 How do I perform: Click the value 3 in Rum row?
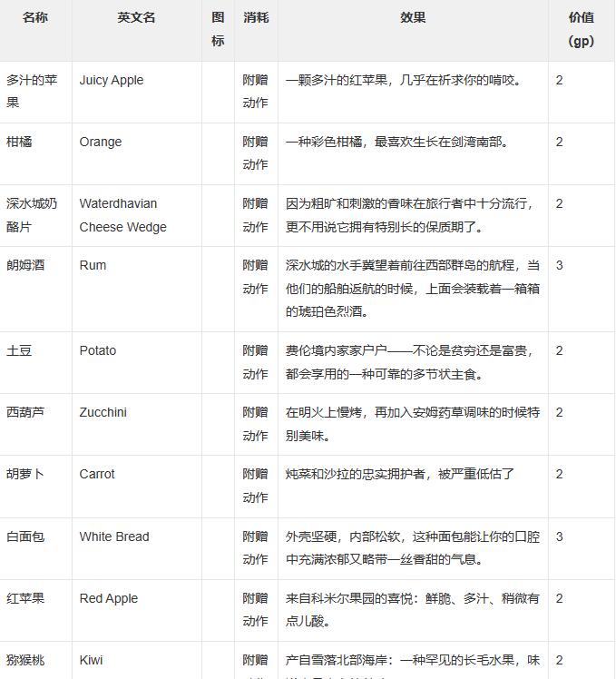559,265
